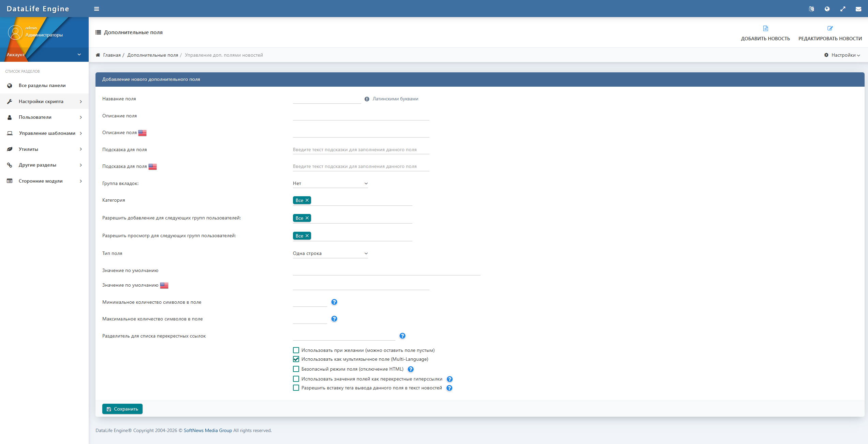
Task: Click help icon next to minimum character count
Action: [x=334, y=302]
